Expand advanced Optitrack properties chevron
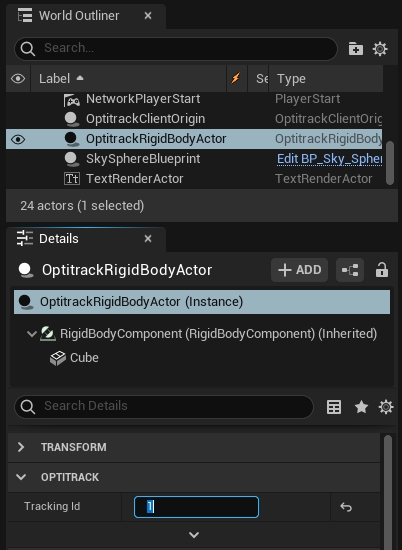The width and height of the screenshot is (402, 550). (x=194, y=535)
